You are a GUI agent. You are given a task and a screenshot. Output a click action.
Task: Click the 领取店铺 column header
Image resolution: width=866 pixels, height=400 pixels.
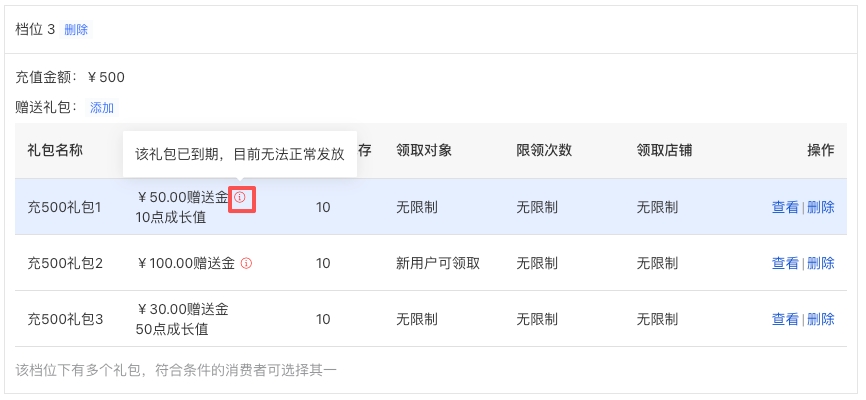[664, 151]
